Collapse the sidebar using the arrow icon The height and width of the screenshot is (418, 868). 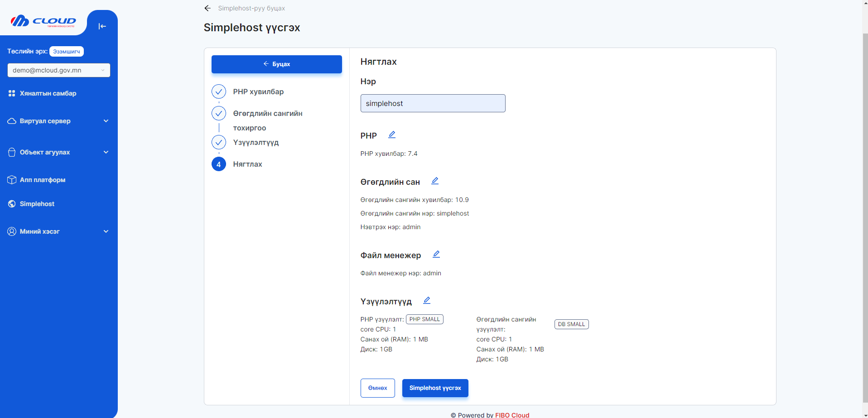coord(102,26)
